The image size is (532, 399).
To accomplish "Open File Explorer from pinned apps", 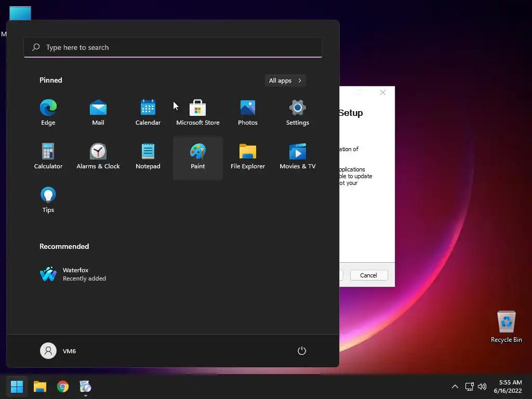I will [x=248, y=156].
